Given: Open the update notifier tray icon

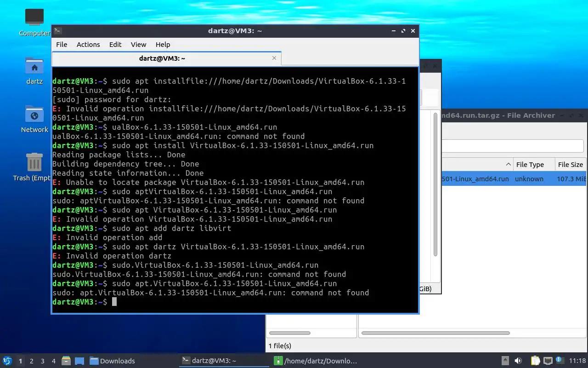Looking at the screenshot, I should pos(559,360).
